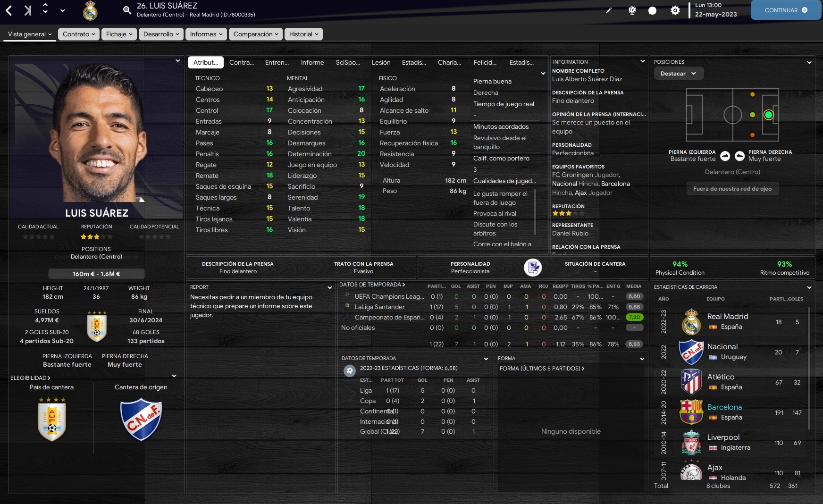Select the green striker position dot
Image resolution: width=823 pixels, height=504 pixels.
click(x=769, y=115)
